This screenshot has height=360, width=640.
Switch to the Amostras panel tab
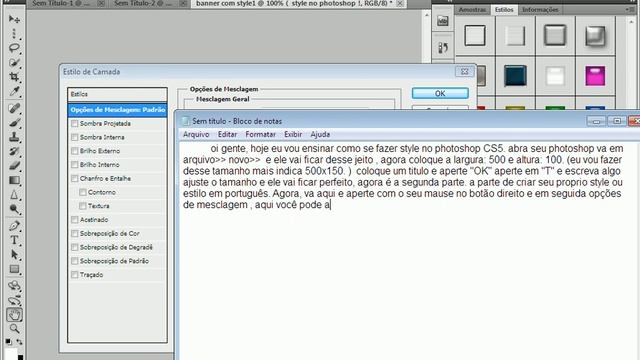(472, 9)
